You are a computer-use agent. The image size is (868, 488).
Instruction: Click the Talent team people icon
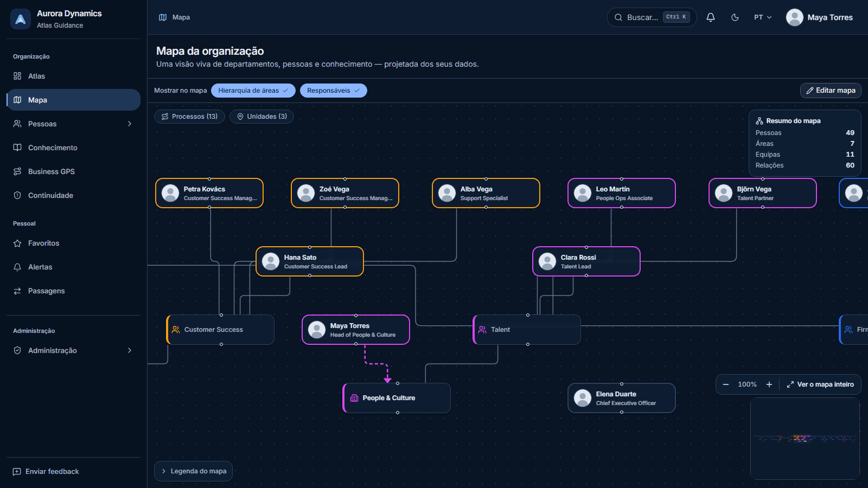(x=482, y=330)
